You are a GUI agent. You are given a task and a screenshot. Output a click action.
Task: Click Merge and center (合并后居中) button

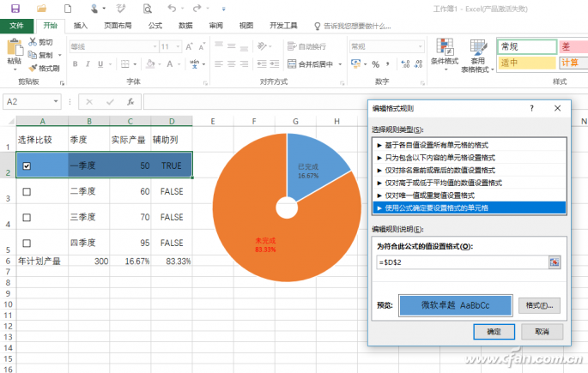311,64
